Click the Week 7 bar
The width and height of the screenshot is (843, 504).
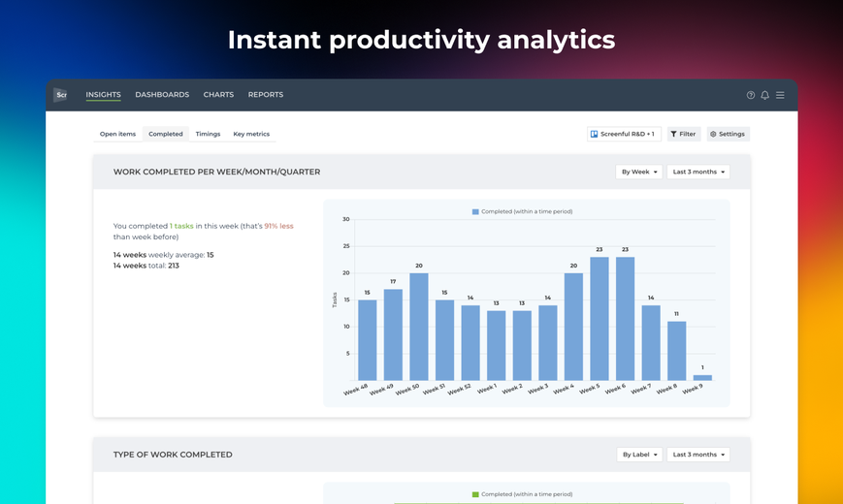pyautogui.click(x=651, y=343)
